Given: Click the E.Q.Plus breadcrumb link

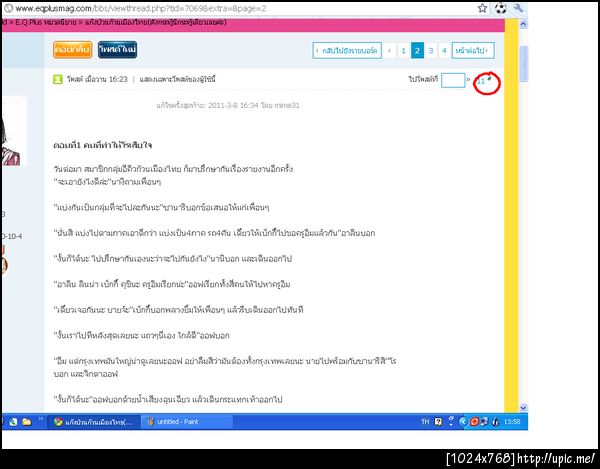Looking at the screenshot, I should (46, 23).
